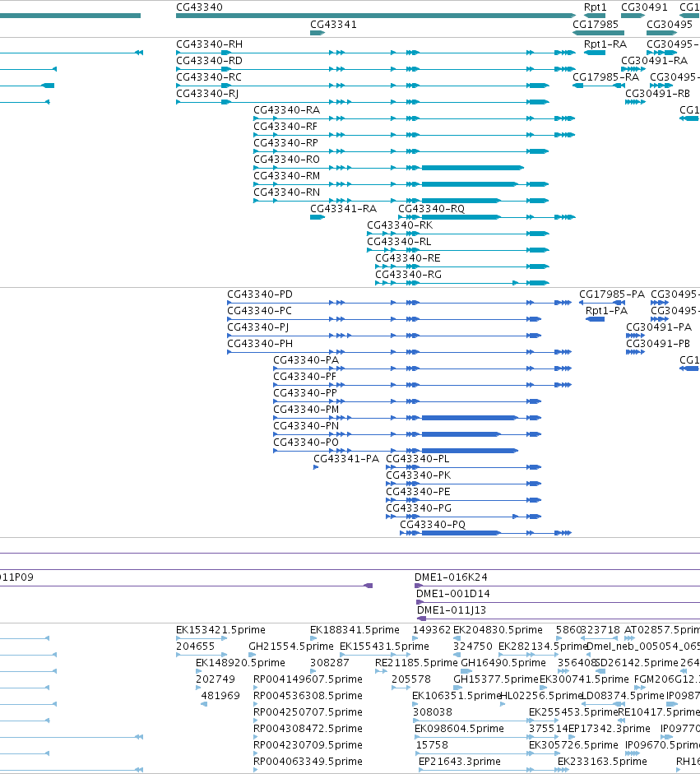Click the CG17985-PA protein label
Screen dimensions: 700x774
tap(612, 294)
